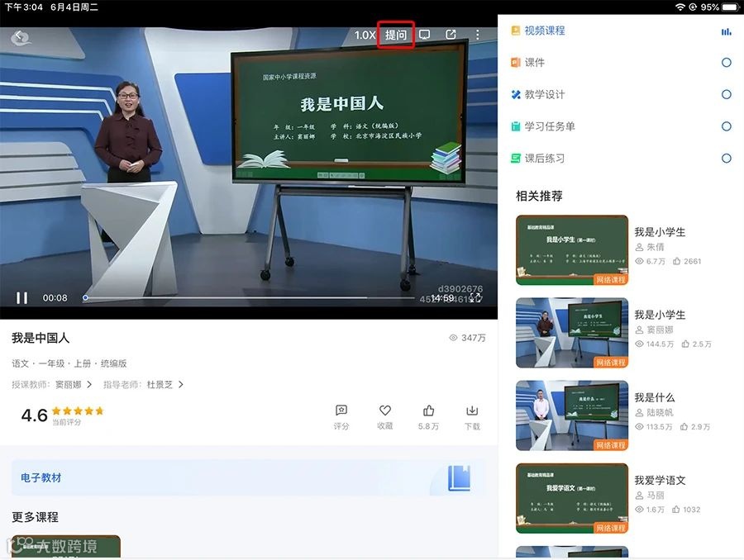Viewport: 744px width, 560px height.
Task: Tap the 更多课程 heading
Action: click(35, 517)
